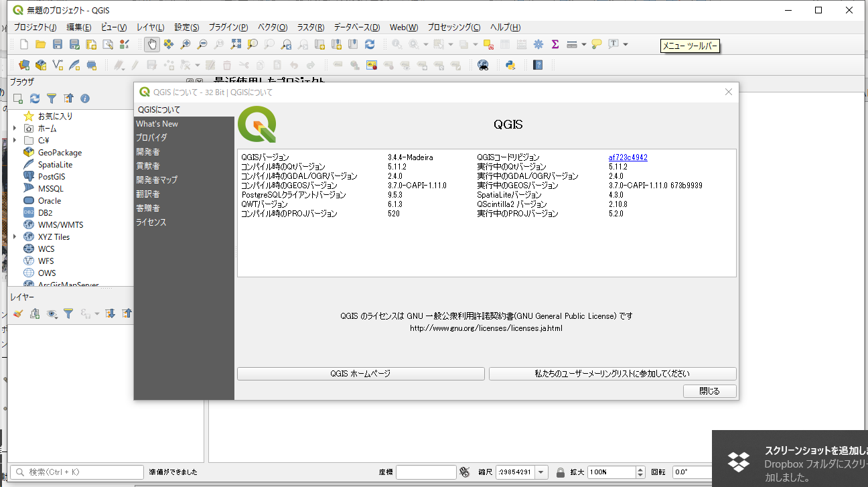Screen dimensions: 868x487
Task: Select What's New tab in About dialog
Action: (x=157, y=124)
